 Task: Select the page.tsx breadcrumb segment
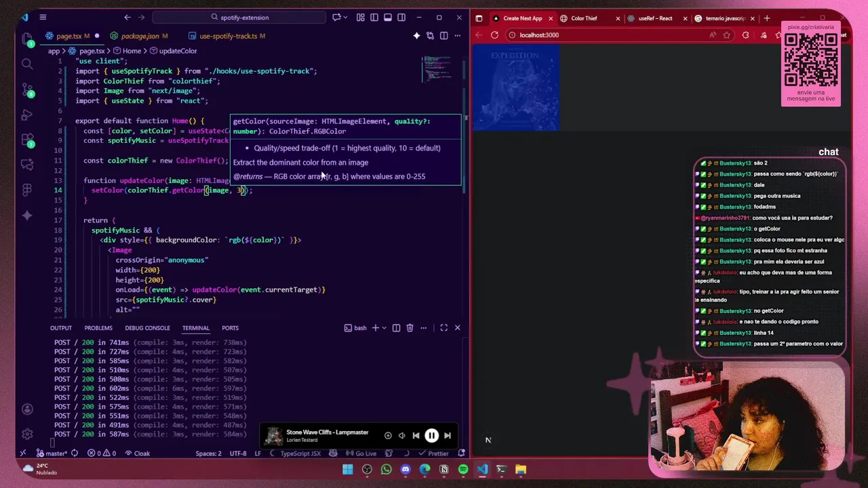87,51
